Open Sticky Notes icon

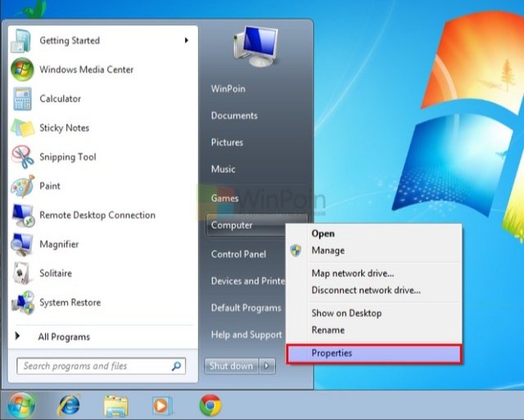[22, 128]
